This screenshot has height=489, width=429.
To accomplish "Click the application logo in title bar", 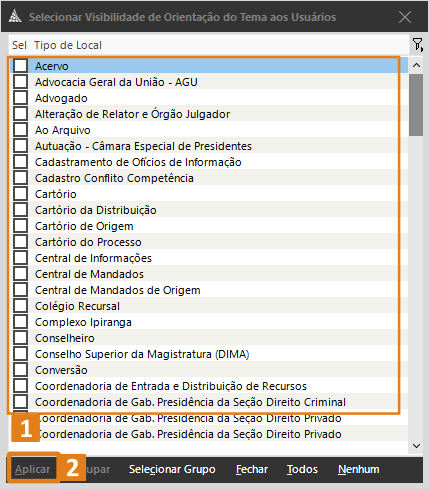I will 15,16.
